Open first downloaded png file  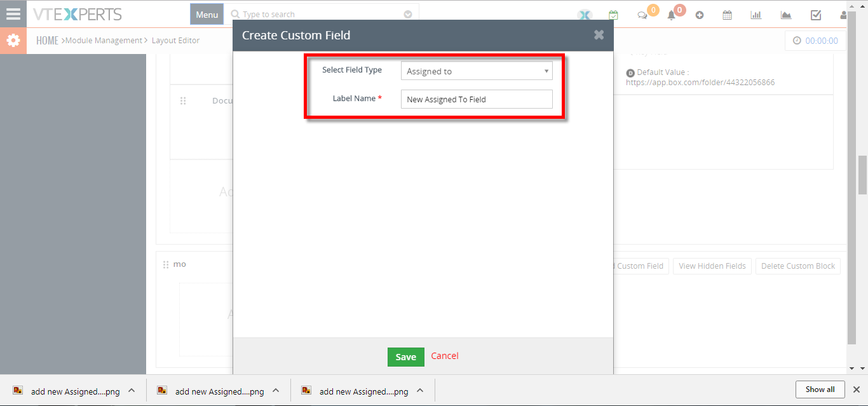click(75, 391)
